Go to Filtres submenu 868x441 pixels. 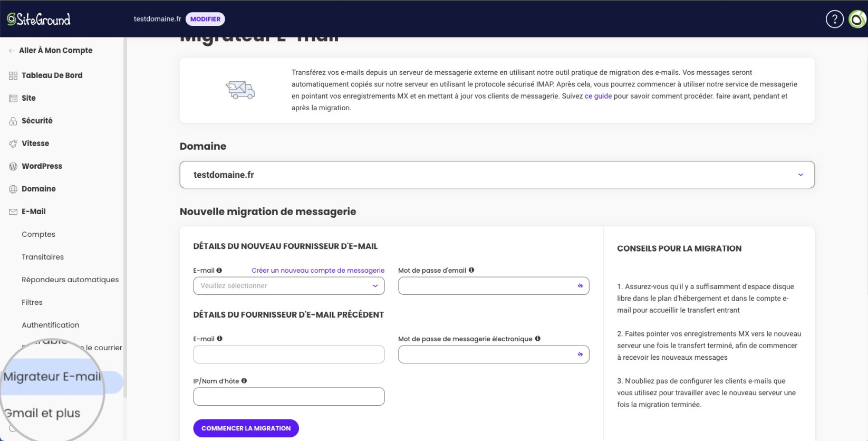(32, 302)
